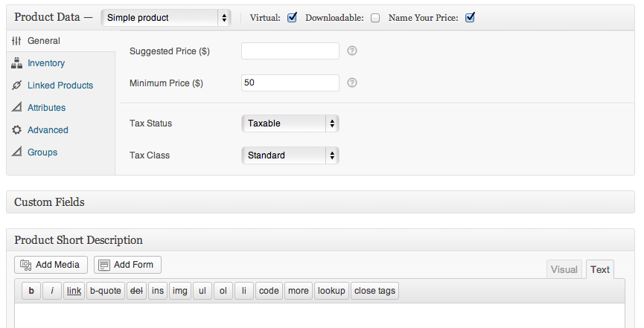Click the Attributes tab icon

pyautogui.click(x=16, y=108)
